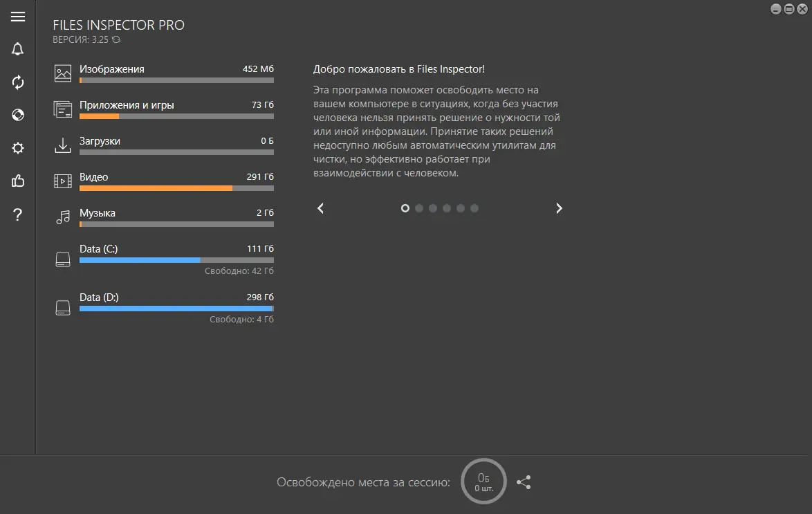Open notifications via the bell icon
Screen dimensions: 812x514
coord(17,49)
